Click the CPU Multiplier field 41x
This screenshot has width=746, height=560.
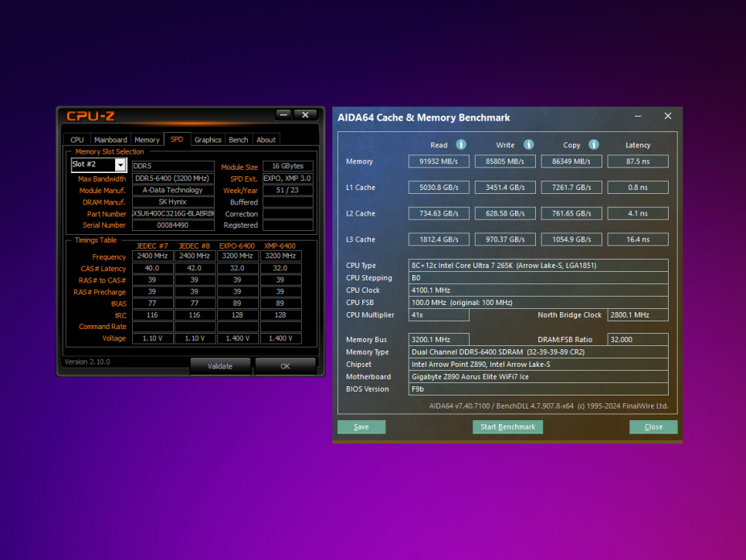coord(439,315)
